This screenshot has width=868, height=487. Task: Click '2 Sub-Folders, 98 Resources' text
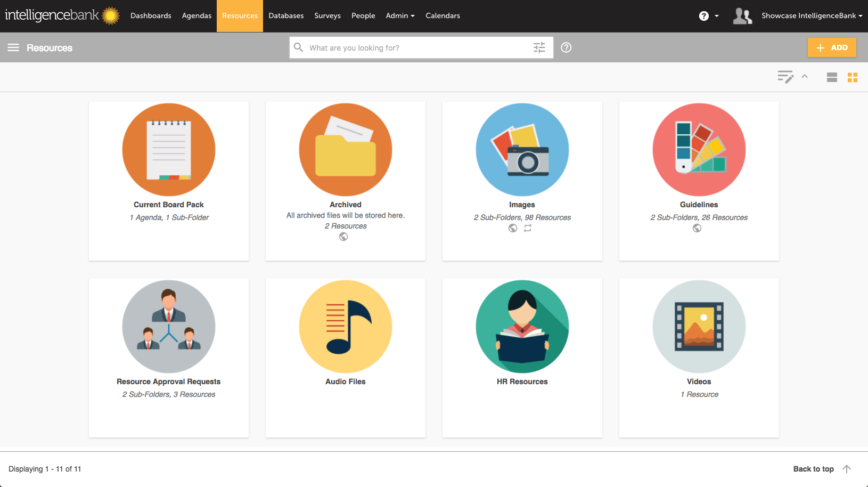pos(522,217)
